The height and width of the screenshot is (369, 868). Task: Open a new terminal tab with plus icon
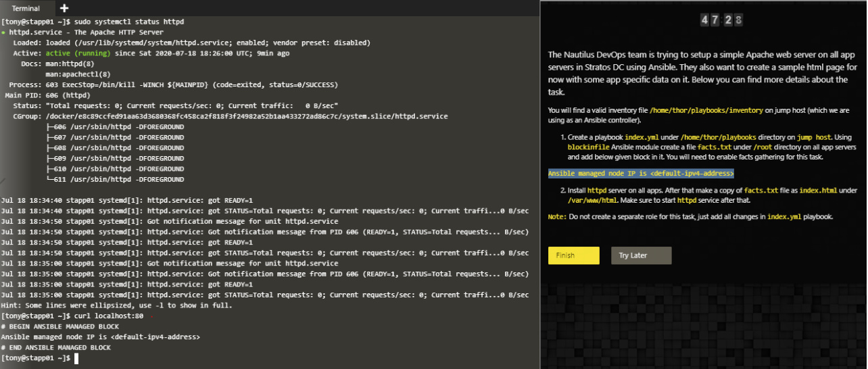pos(64,8)
